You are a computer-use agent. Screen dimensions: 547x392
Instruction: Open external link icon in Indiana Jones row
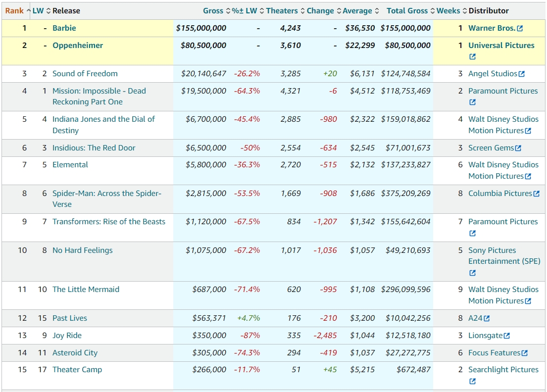[x=528, y=131]
